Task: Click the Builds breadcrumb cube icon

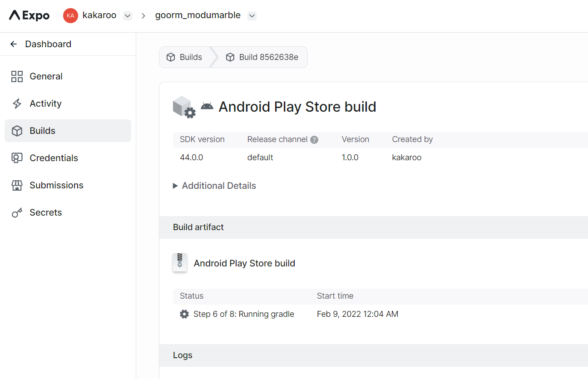Action: (x=171, y=57)
